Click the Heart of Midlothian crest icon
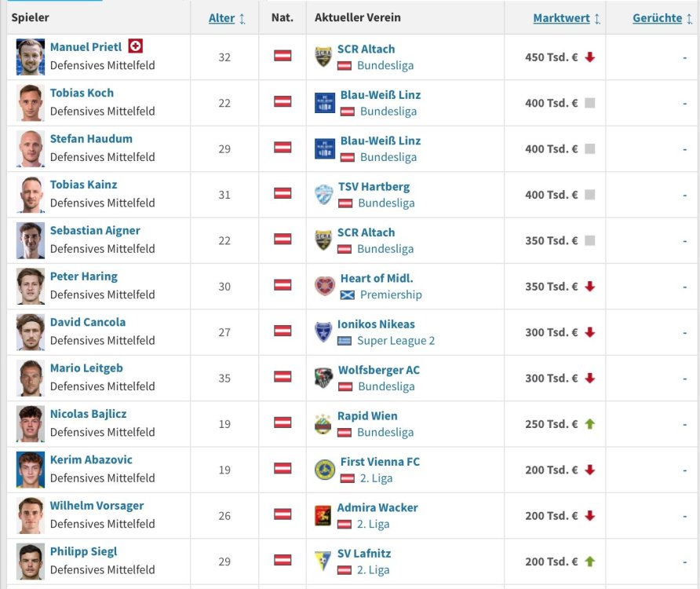 click(325, 287)
